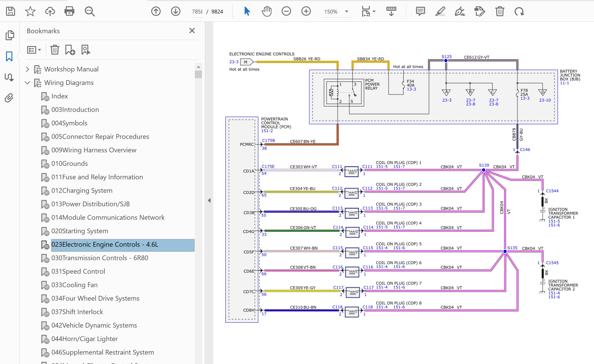Click the Print file icon
The width and height of the screenshot is (594, 364).
click(69, 11)
